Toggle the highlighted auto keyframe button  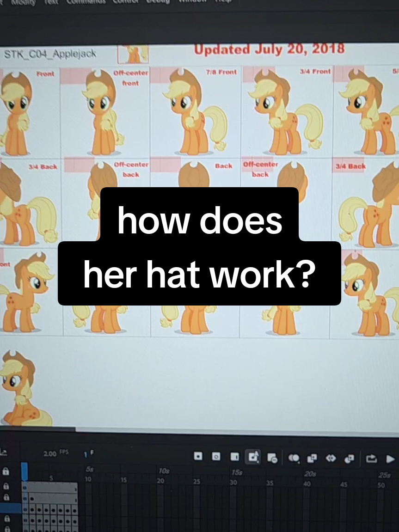point(253,457)
